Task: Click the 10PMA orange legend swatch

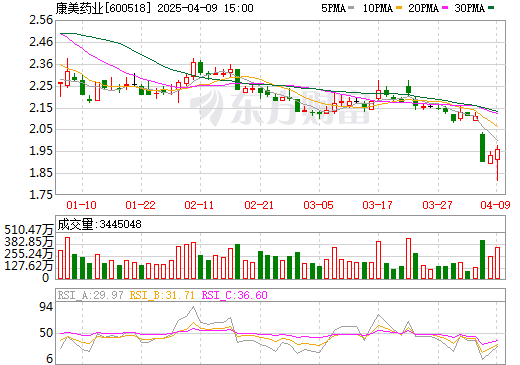Action: pos(398,8)
